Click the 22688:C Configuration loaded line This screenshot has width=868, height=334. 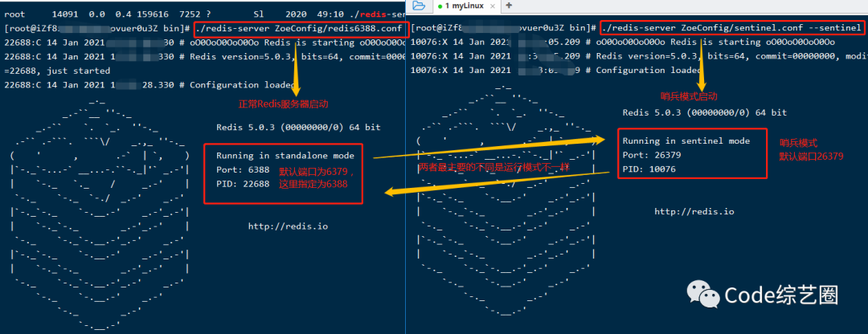tap(149, 84)
